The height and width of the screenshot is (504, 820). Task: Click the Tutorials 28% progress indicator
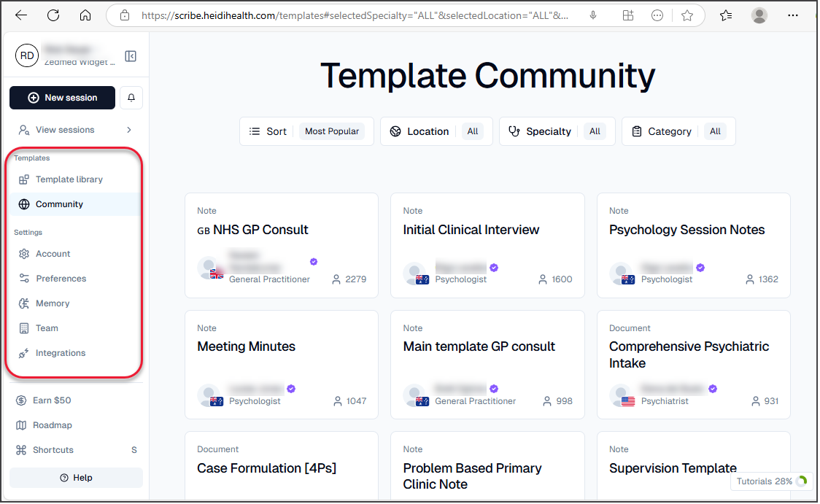coord(771,481)
